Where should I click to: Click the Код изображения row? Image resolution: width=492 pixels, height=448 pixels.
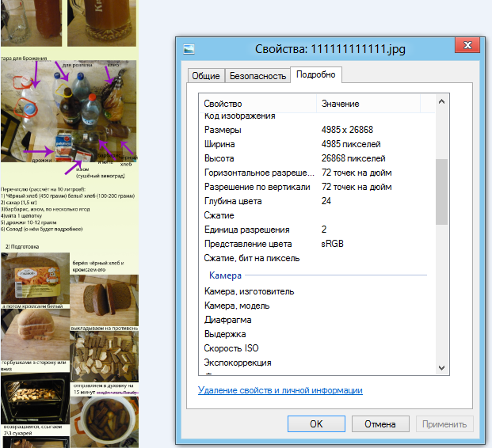[x=317, y=116]
